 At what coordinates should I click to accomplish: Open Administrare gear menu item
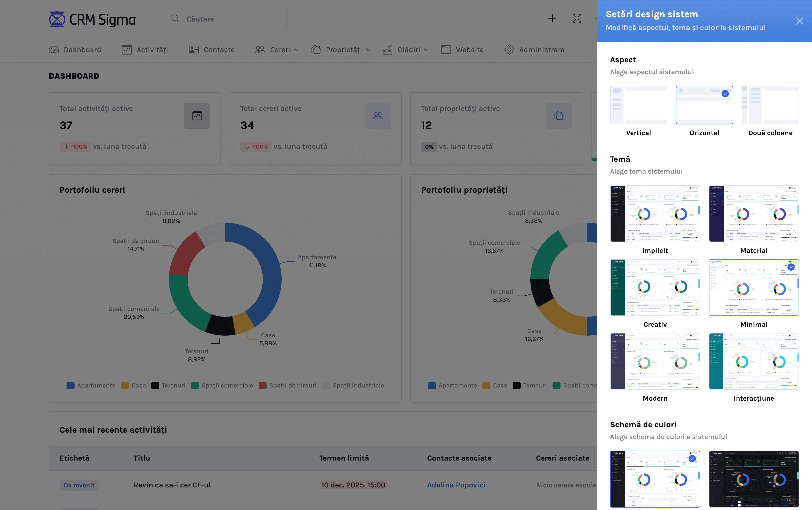[534, 50]
